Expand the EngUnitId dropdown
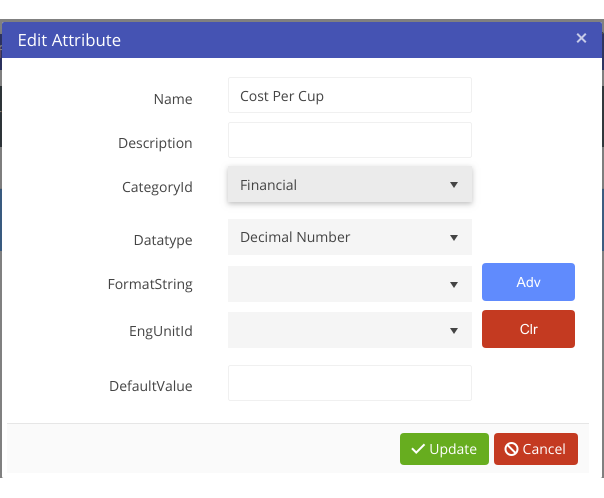The height and width of the screenshot is (498, 604). tap(349, 330)
